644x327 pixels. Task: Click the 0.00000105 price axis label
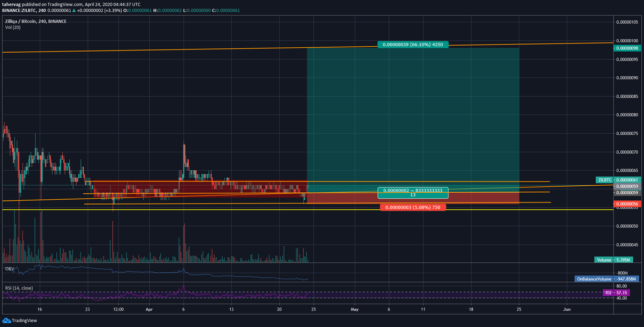coord(626,22)
